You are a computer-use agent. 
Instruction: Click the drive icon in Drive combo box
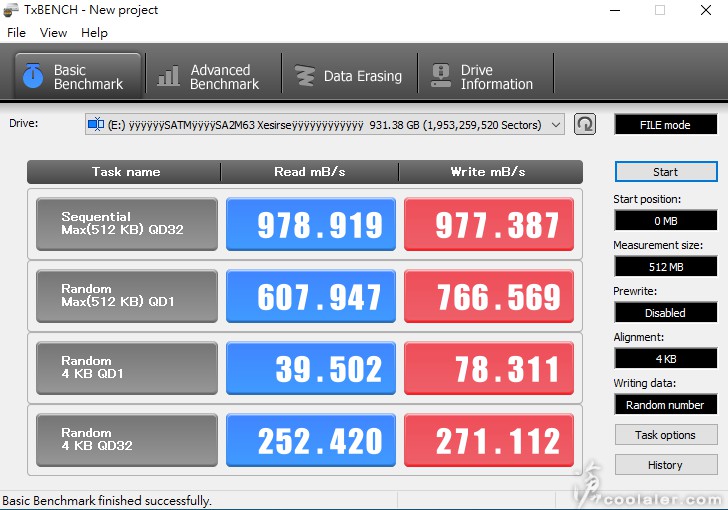point(96,124)
